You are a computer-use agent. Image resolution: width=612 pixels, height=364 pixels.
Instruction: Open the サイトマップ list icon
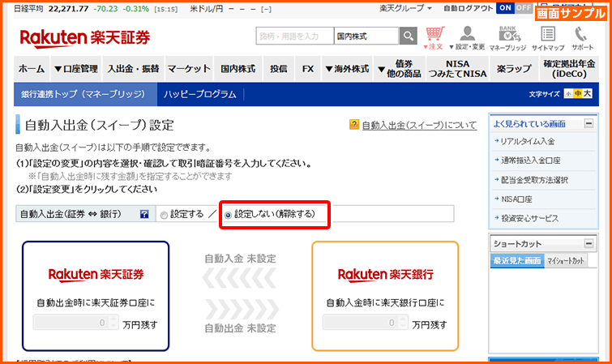(548, 38)
